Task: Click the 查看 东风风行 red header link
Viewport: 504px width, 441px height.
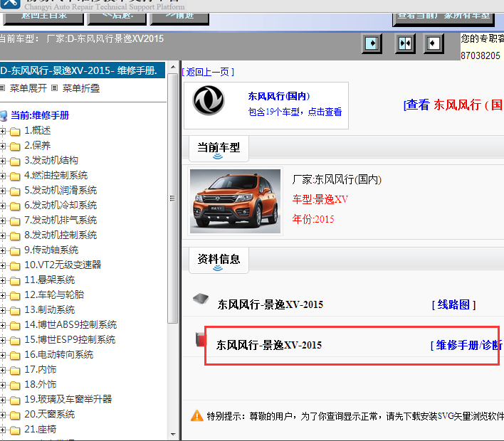Action: point(453,105)
